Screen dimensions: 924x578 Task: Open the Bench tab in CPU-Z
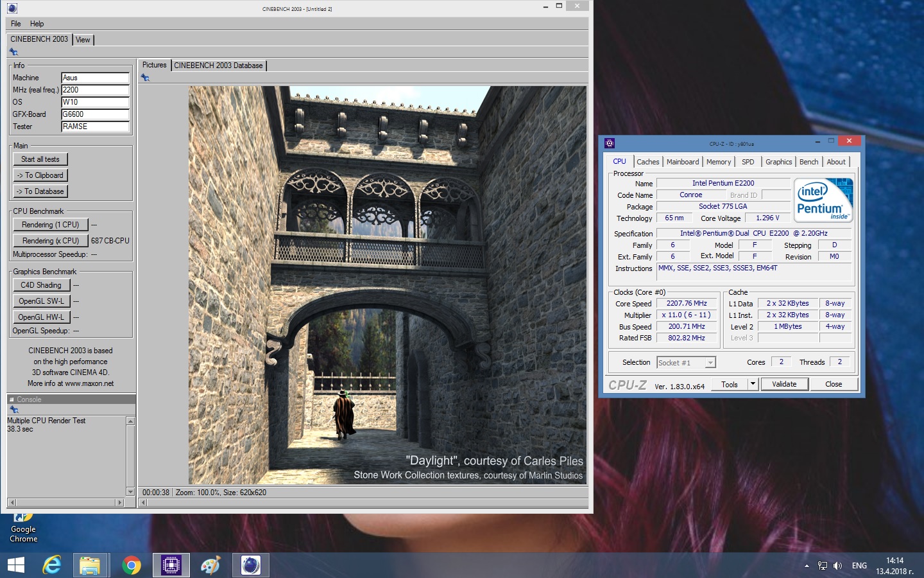pos(809,162)
